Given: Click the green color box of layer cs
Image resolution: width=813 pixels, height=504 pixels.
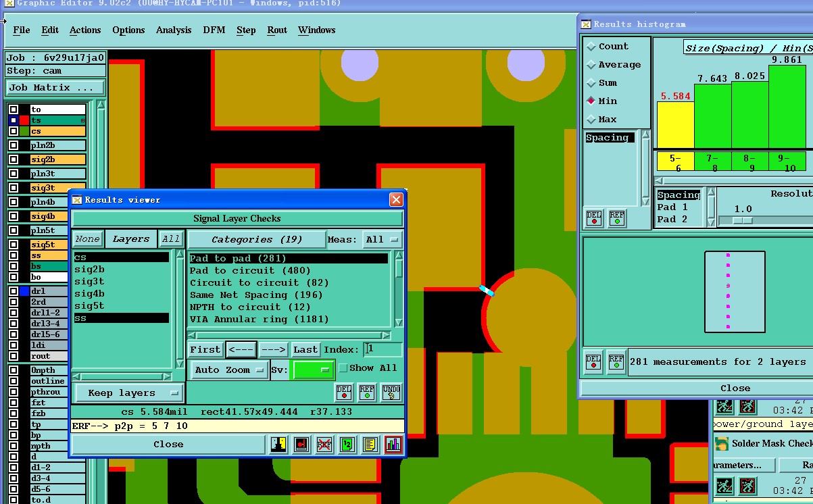Looking at the screenshot, I should [24, 131].
